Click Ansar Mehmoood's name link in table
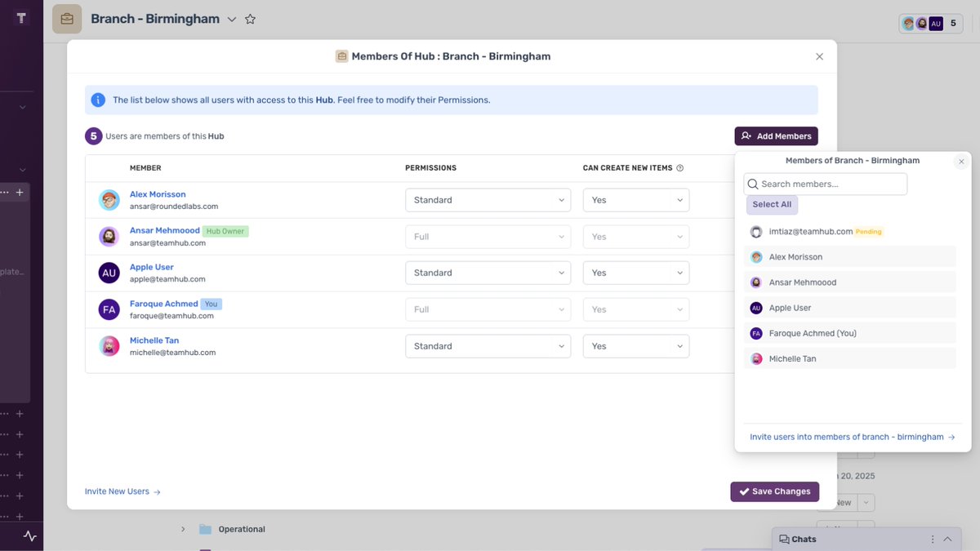 (164, 231)
